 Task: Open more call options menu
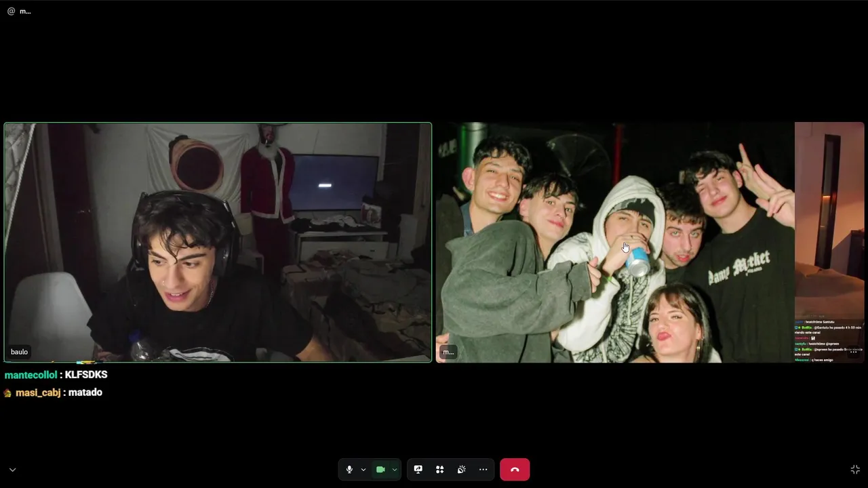pyautogui.click(x=484, y=470)
